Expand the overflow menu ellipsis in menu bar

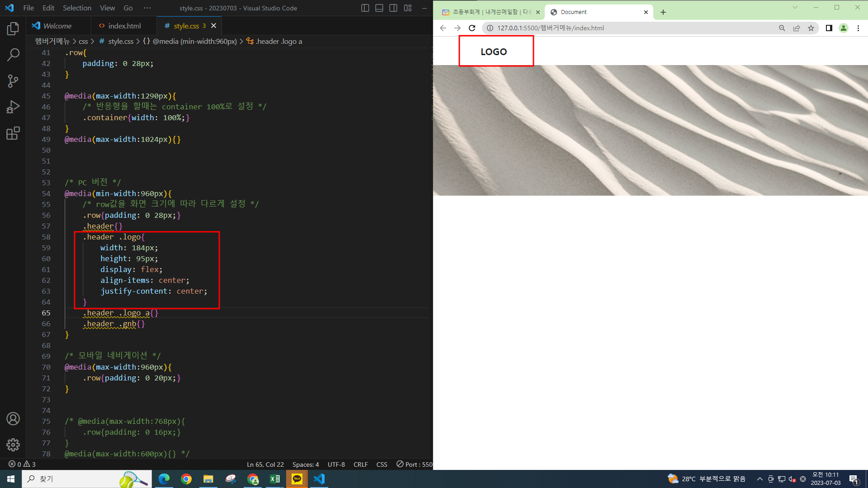[147, 8]
